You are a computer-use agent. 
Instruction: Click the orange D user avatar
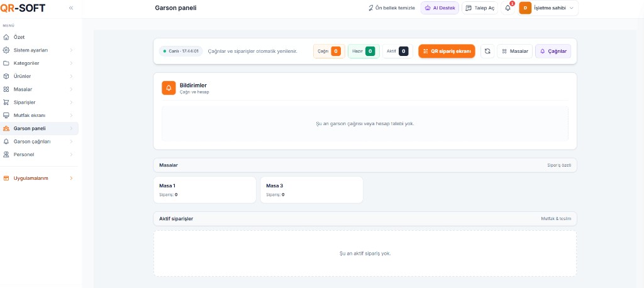click(525, 8)
